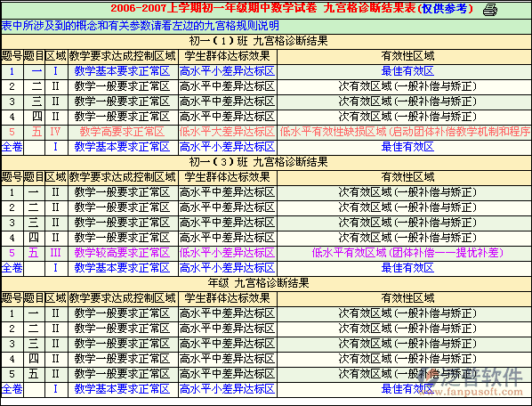Select 高水平小差异达标区 in class 1 row 1
Screen dimensions: 532x406
[x=228, y=71]
